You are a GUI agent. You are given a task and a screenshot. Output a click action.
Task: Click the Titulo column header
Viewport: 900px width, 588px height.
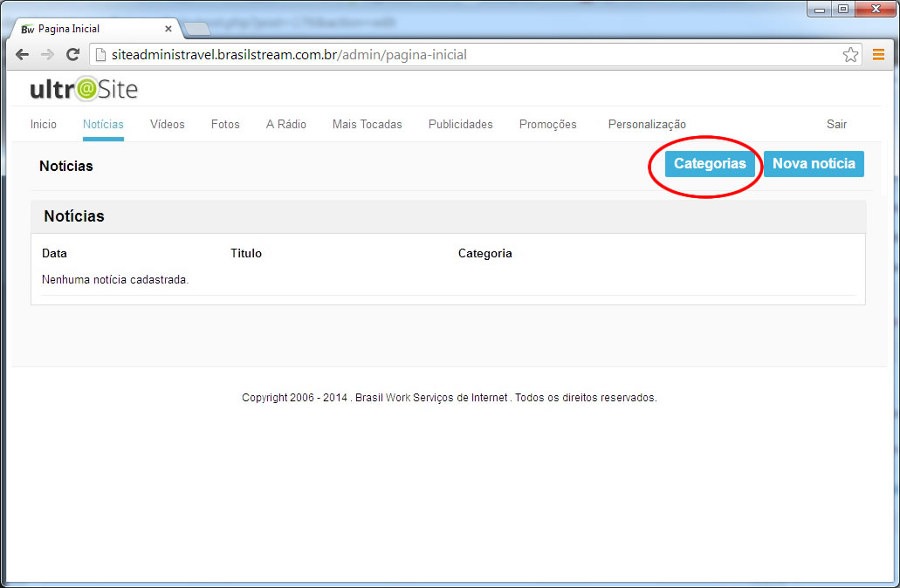tap(245, 254)
